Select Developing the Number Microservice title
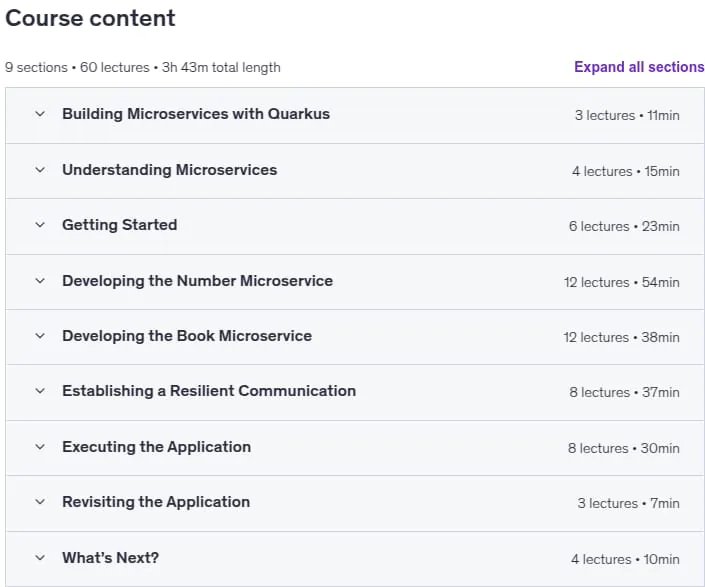 click(197, 281)
